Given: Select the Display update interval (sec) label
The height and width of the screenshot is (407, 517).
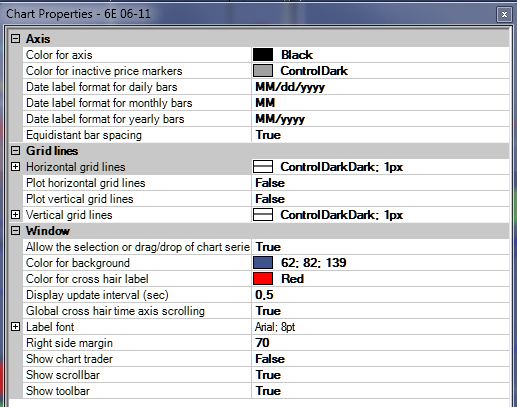Looking at the screenshot, I should click(x=97, y=295).
